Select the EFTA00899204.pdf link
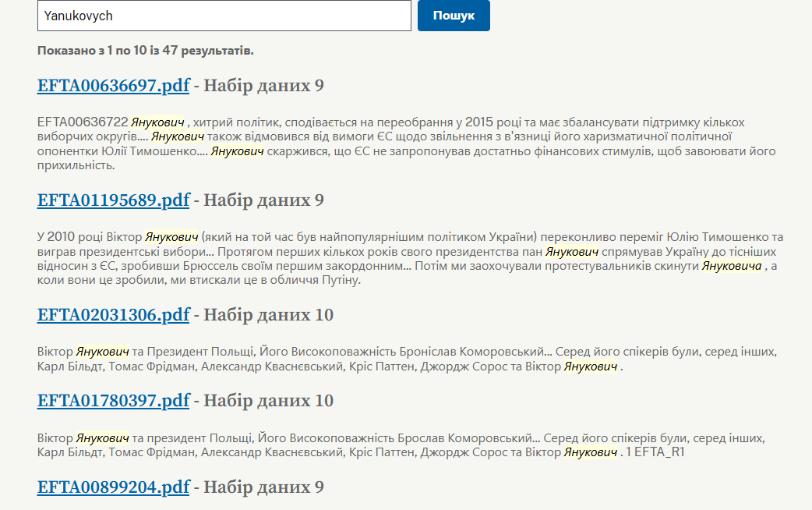The image size is (812, 510). (x=113, y=487)
